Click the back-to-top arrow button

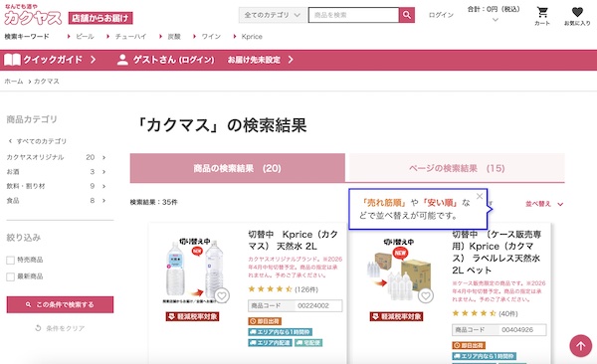[581, 346]
